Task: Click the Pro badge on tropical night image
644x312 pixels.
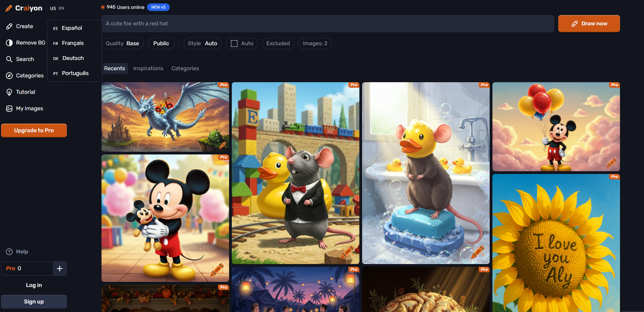Action: 354,270
